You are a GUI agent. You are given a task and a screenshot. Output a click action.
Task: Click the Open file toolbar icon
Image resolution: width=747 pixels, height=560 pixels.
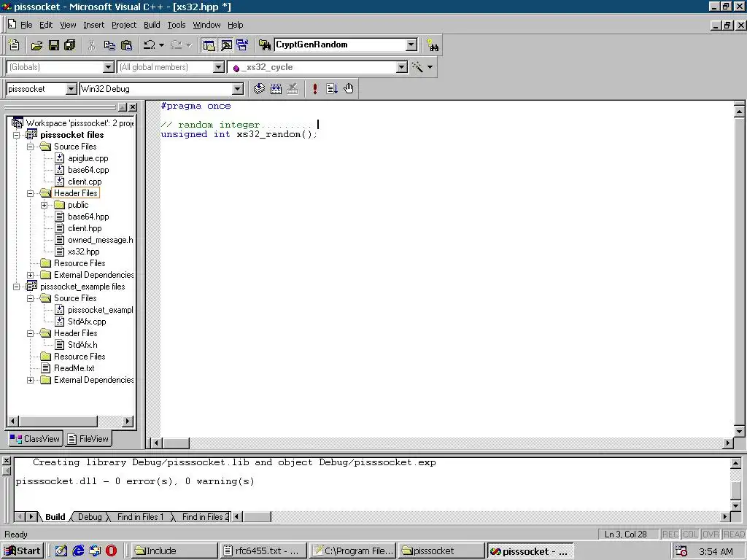(x=36, y=45)
